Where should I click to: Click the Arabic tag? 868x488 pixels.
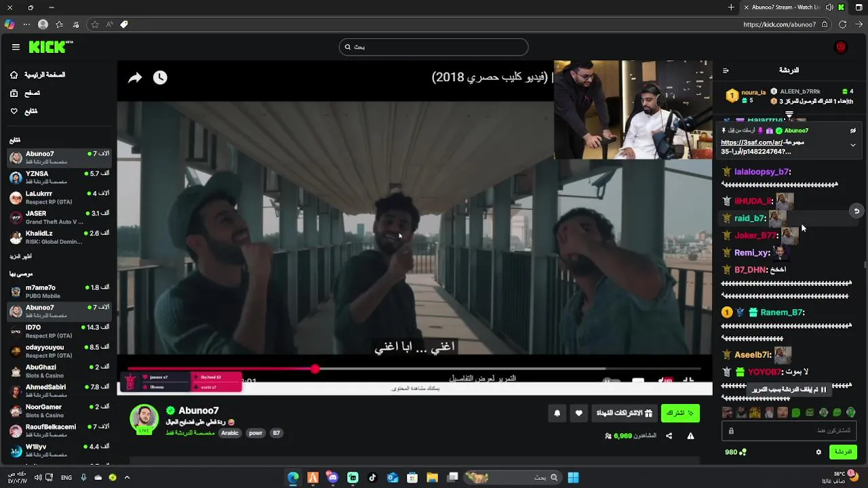point(230,432)
